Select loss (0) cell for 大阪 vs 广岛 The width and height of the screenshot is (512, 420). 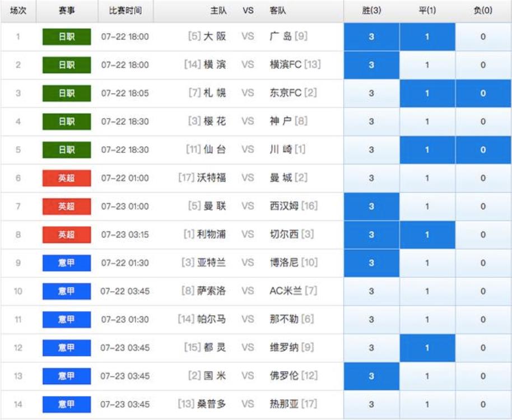483,36
